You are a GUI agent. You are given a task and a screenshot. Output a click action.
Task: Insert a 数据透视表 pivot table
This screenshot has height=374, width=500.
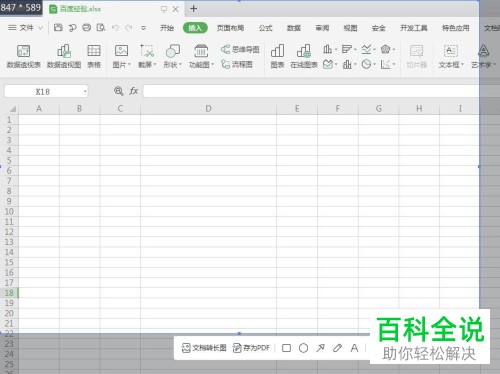pyautogui.click(x=23, y=56)
